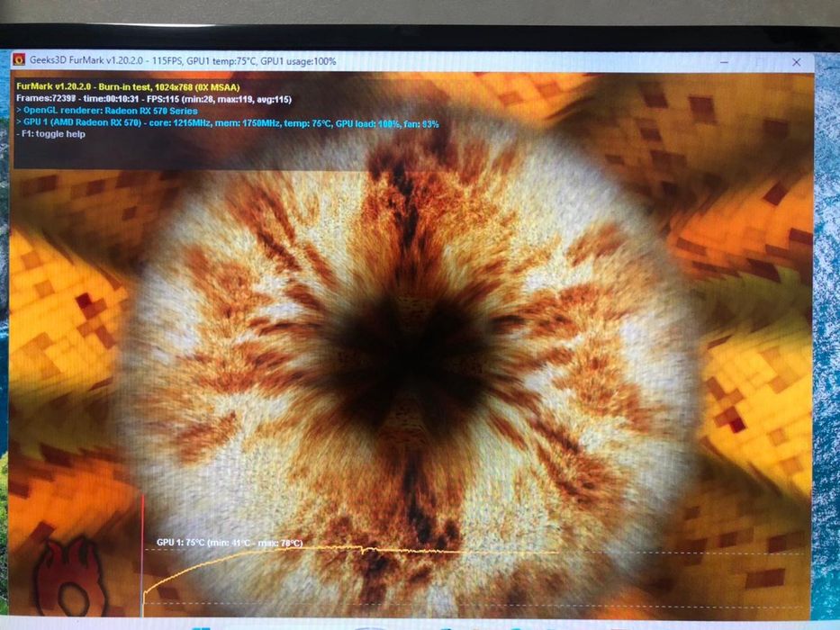
Task: Click the 'F1: toggle help' hint
Action: coord(50,134)
